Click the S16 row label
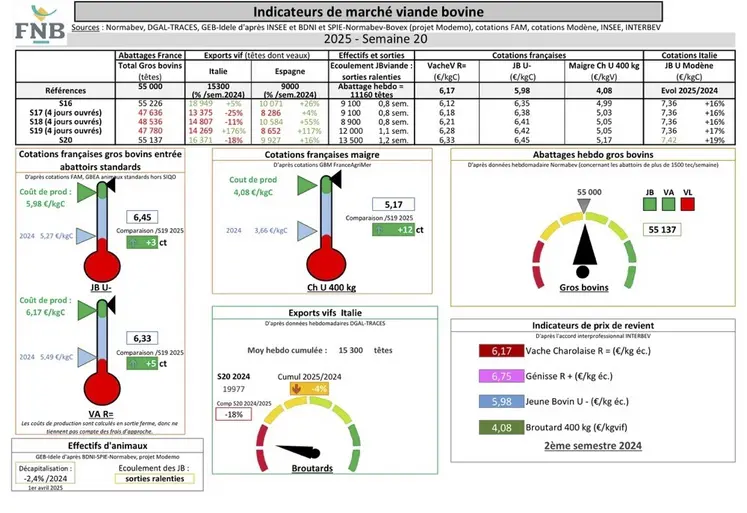This screenshot has width=747, height=513. point(66,103)
